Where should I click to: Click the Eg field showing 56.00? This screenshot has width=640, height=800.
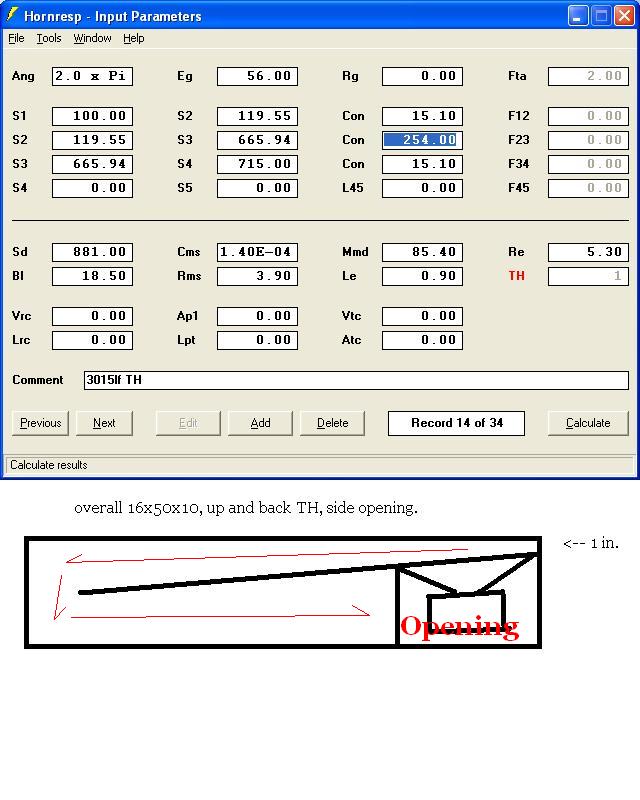coord(257,77)
